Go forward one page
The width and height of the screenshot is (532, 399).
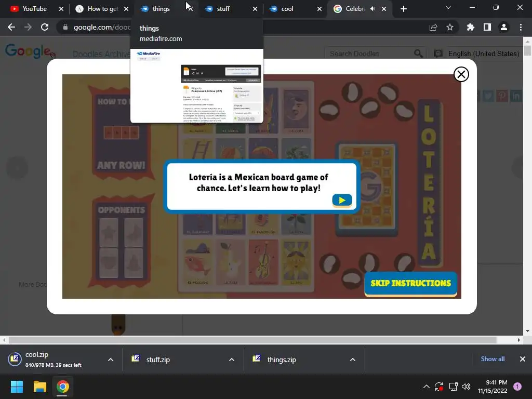pyautogui.click(x=28, y=27)
